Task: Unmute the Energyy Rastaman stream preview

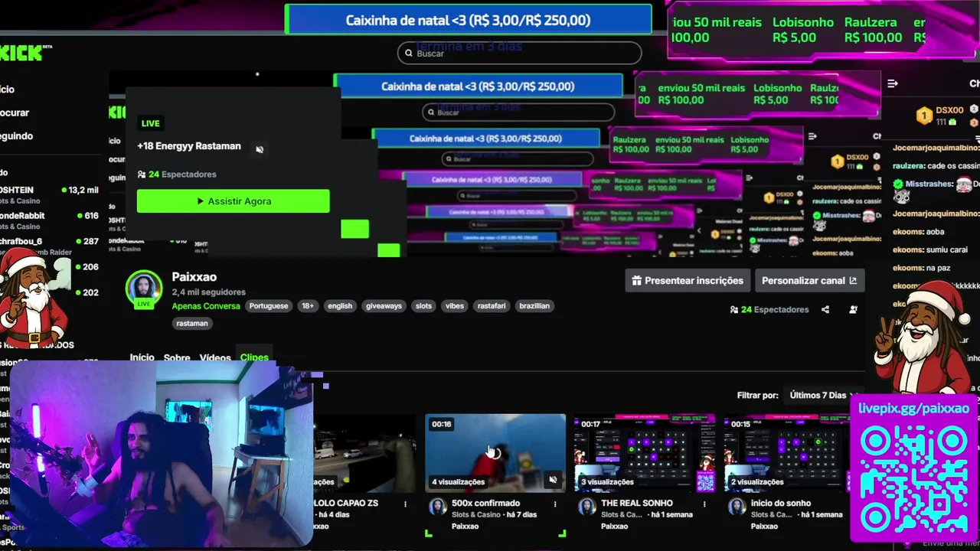Action: pyautogui.click(x=260, y=149)
